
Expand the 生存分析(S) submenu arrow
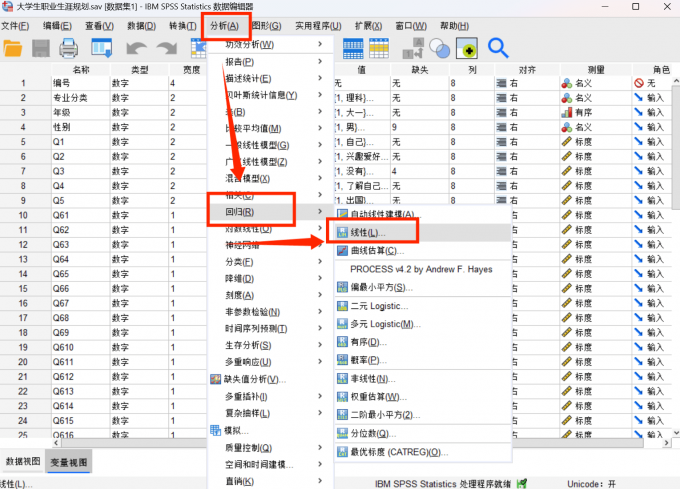tap(320, 345)
